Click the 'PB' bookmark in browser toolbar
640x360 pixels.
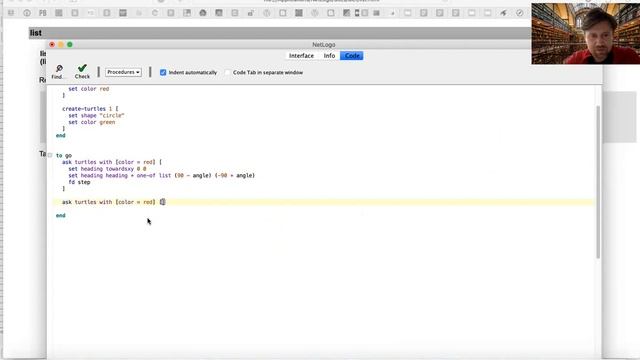point(42,13)
